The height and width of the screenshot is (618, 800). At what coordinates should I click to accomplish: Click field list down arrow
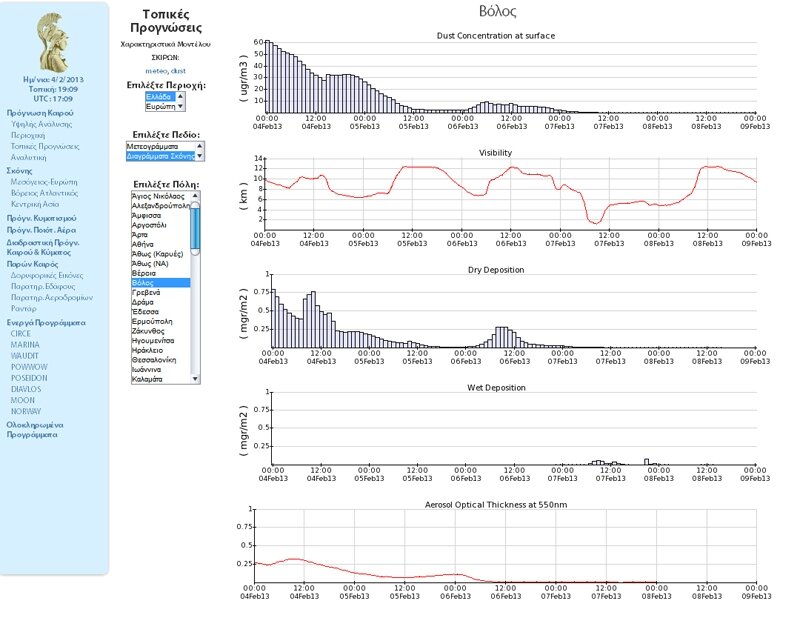click(x=199, y=156)
